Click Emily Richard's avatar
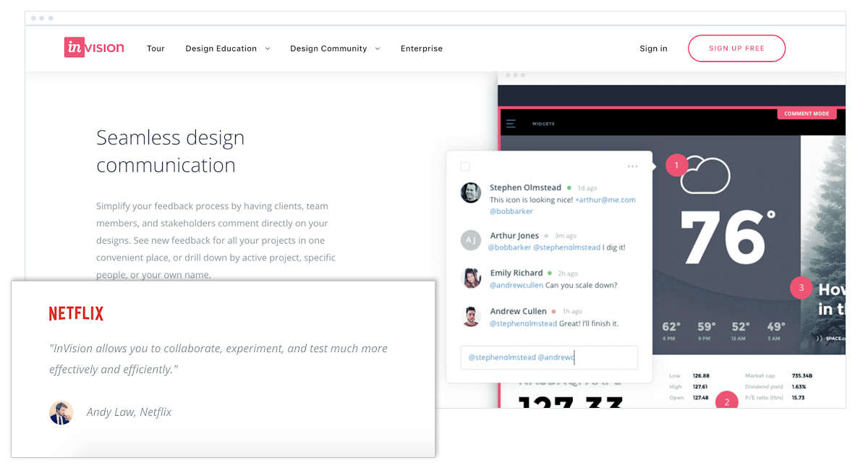 point(471,278)
